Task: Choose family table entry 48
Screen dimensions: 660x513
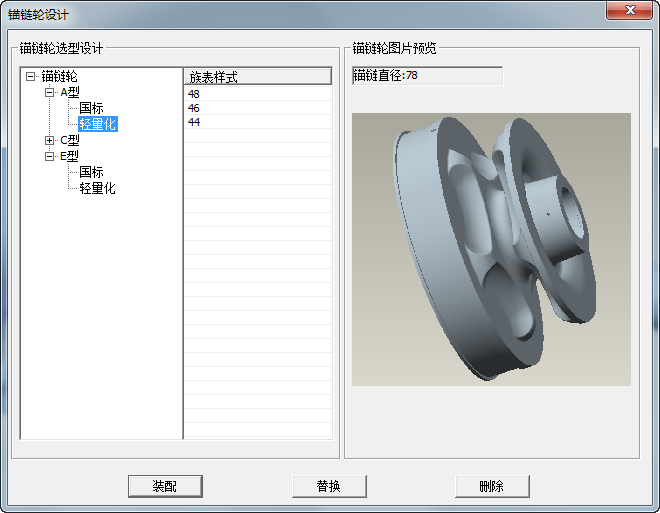Action: coord(194,94)
